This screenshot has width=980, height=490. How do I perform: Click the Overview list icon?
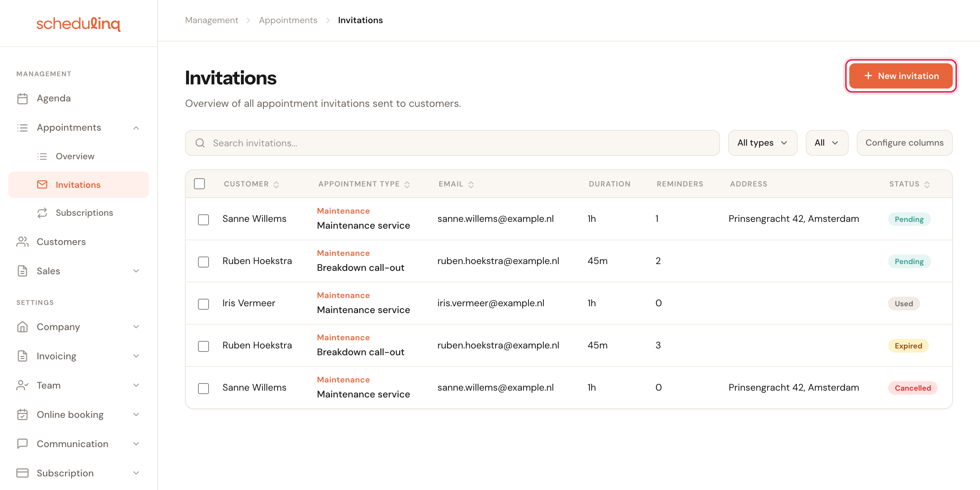point(42,157)
